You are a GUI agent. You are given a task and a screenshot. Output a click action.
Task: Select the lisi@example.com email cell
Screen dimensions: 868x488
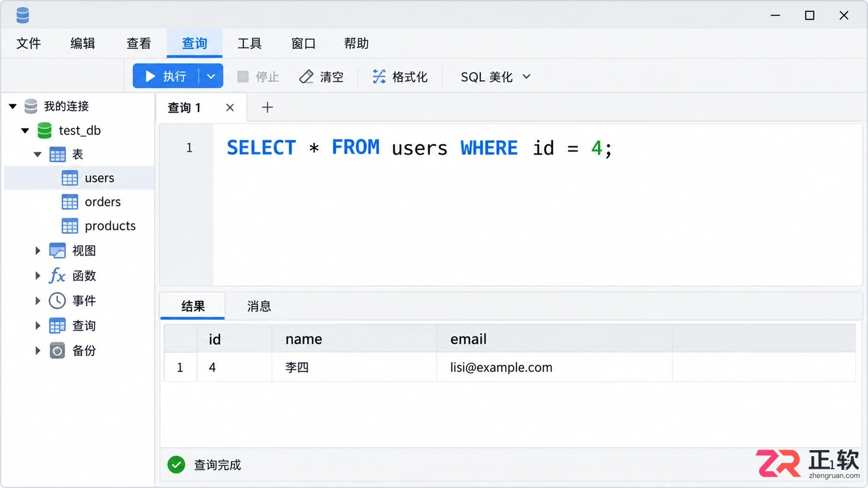point(554,368)
